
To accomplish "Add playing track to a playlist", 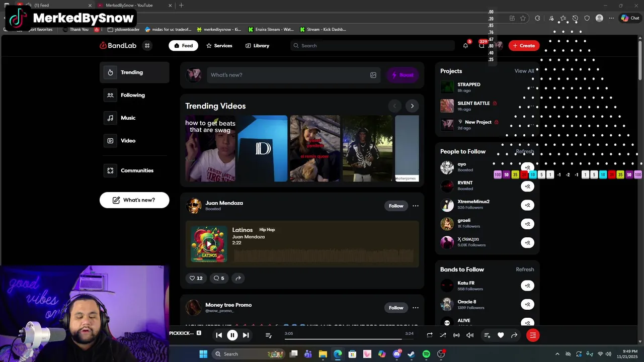I will click(487, 335).
